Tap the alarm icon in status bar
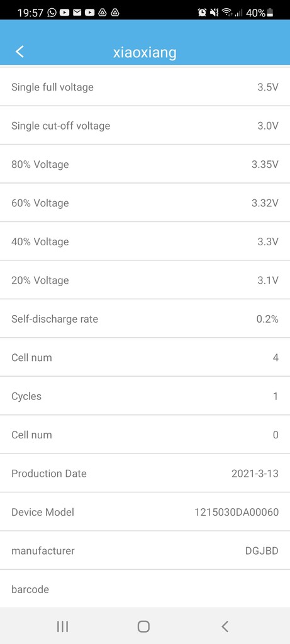290x644 pixels. 202,13
